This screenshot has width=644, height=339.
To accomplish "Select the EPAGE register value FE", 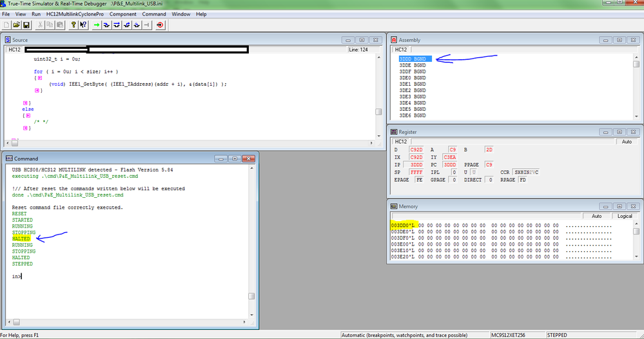I will coord(419,180).
